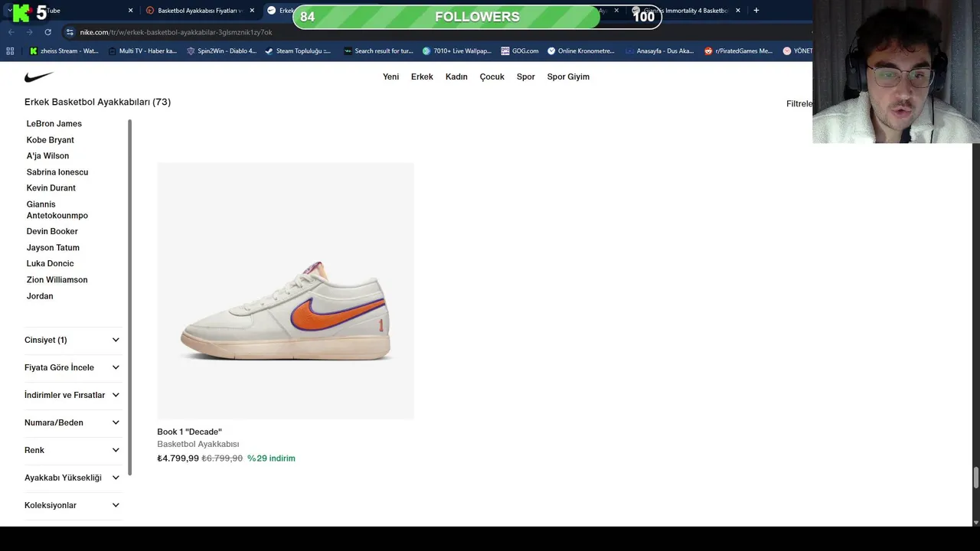Expand the Cinsiyet (1) filter
Viewport: 980px width, 551px height.
73,340
